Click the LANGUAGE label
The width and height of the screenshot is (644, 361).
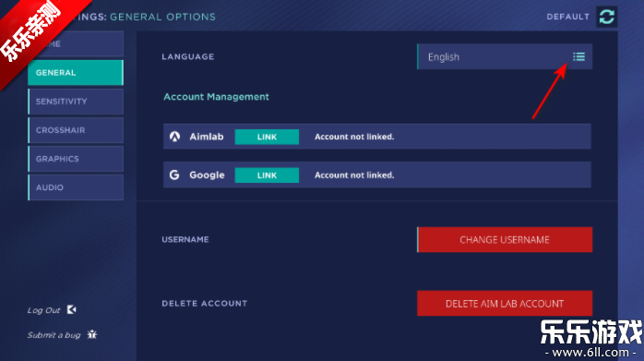[187, 56]
